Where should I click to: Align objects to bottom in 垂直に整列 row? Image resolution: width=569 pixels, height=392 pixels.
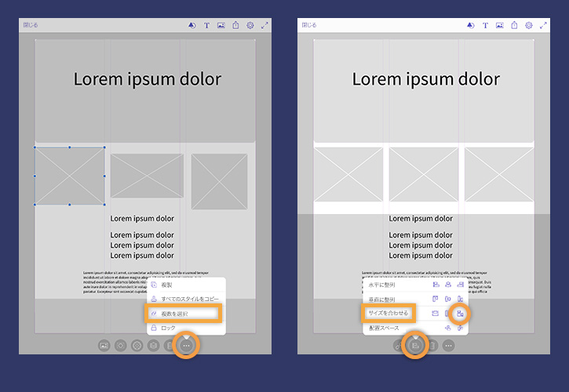460,299
